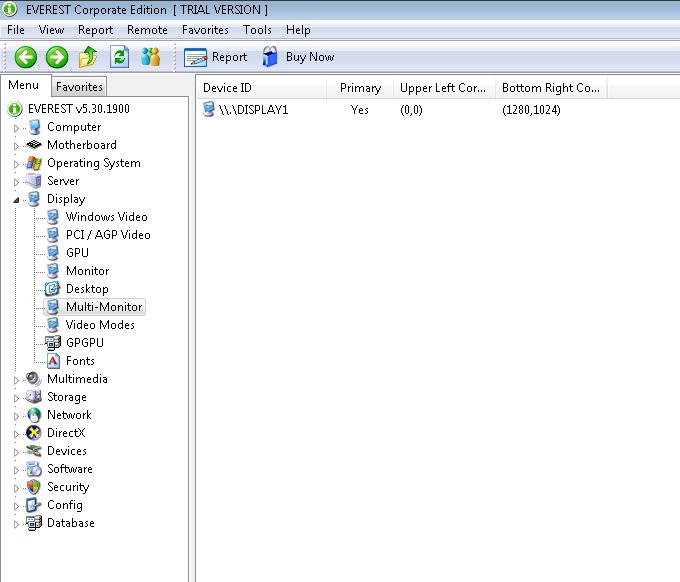Image resolution: width=680 pixels, height=582 pixels.
Task: Expand the Software tree node
Action: tap(16, 470)
